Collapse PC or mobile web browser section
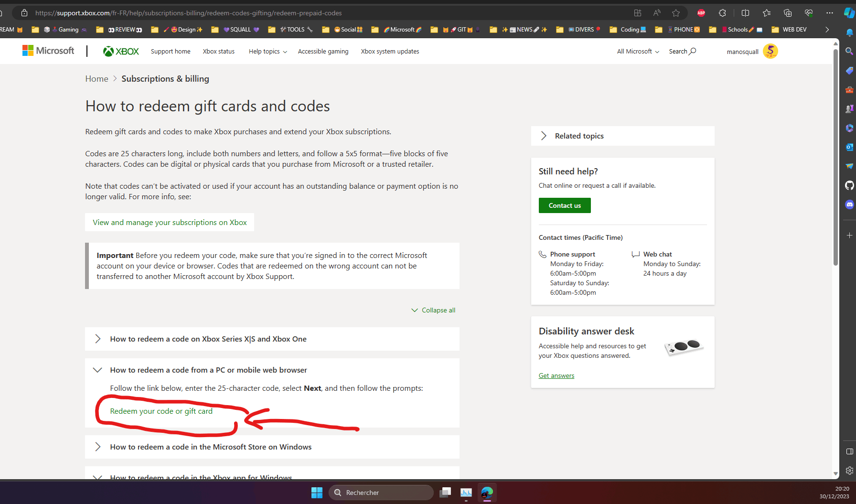Screen dimensions: 856x504 272,370
